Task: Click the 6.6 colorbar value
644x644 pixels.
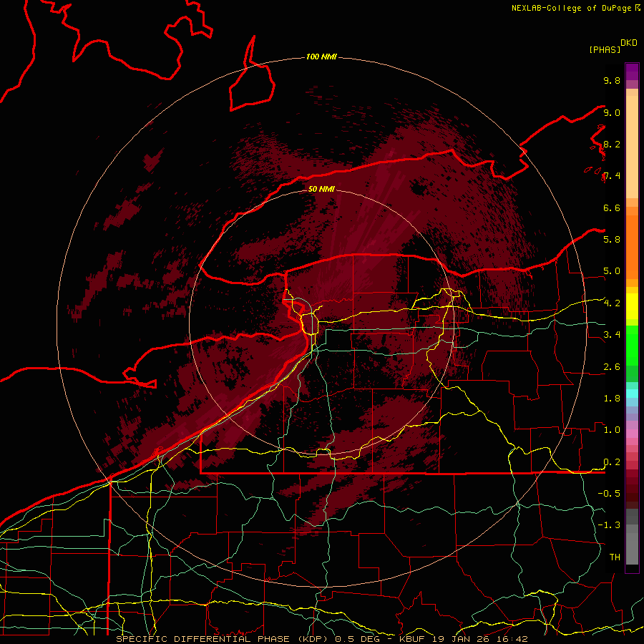Action: [612, 208]
